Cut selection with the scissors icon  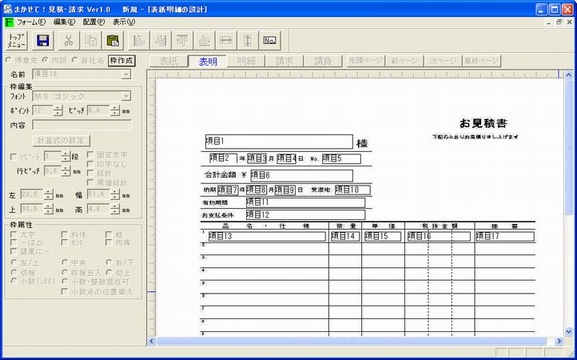(68, 40)
